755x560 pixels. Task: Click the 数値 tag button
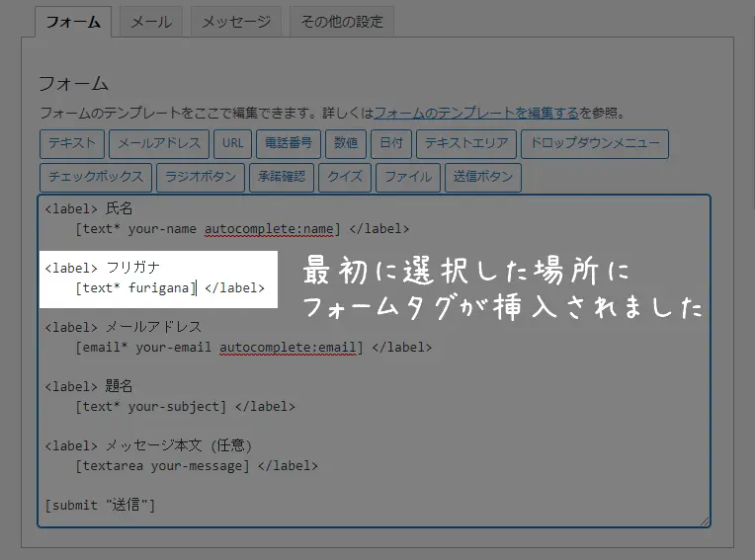pos(346,143)
